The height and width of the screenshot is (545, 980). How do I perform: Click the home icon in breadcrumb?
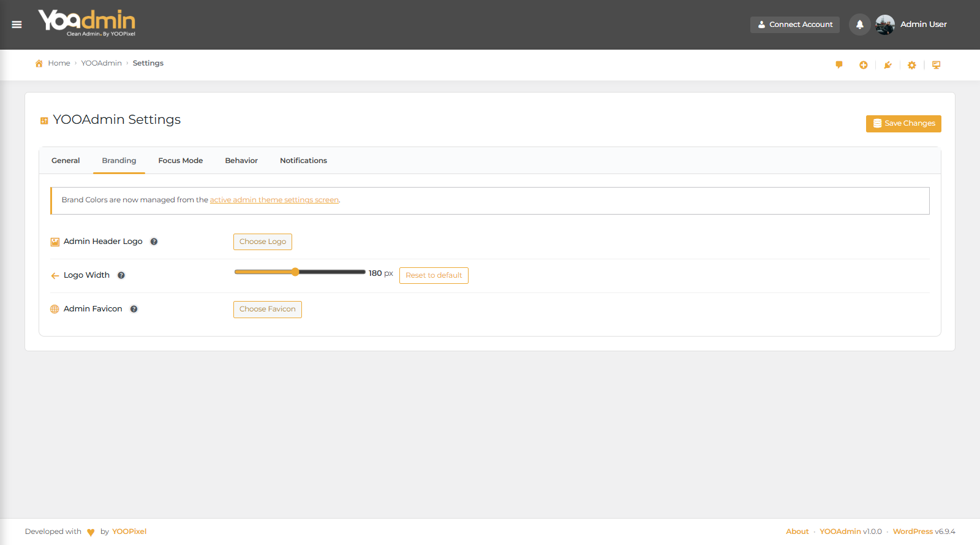39,63
